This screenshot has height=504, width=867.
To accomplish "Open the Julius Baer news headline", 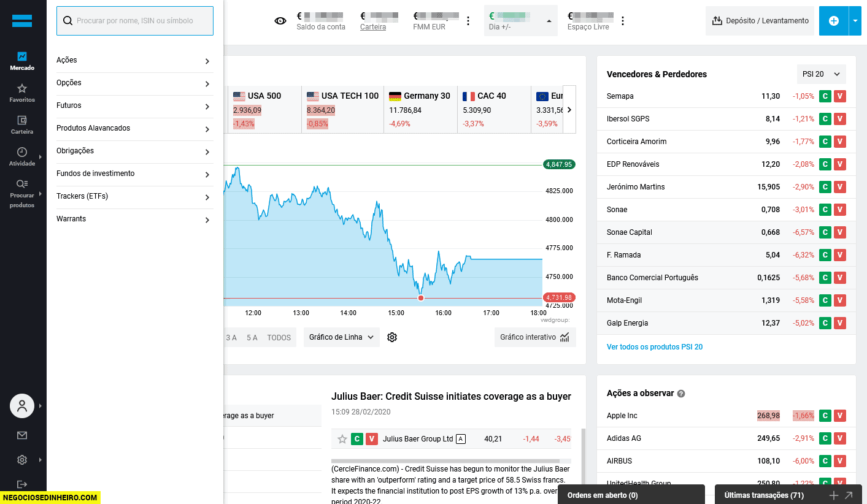I will pyautogui.click(x=451, y=397).
